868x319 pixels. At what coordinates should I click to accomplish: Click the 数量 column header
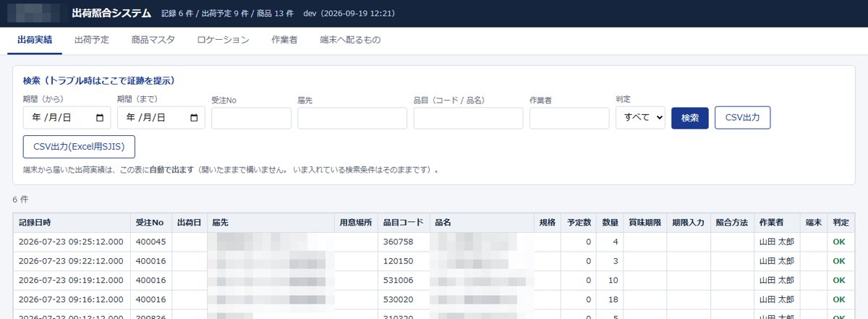(x=610, y=222)
